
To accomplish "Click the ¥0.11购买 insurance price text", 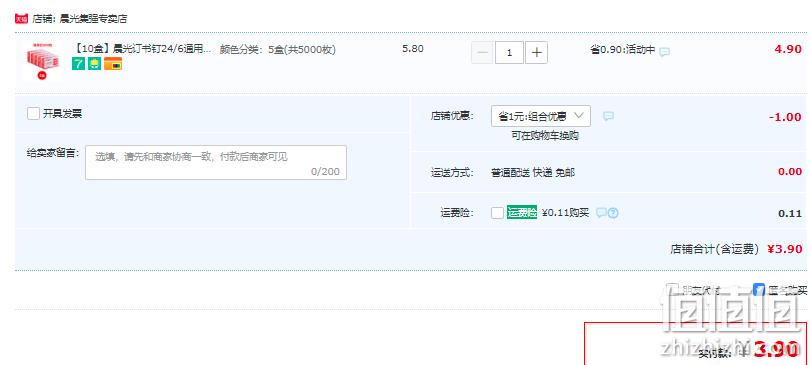I will click(565, 213).
